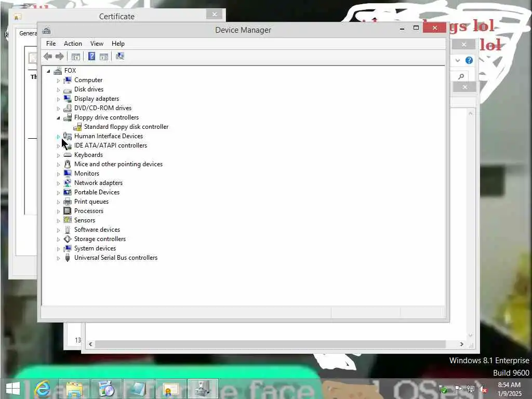
Task: Click the Software devices icon
Action: [x=68, y=230]
